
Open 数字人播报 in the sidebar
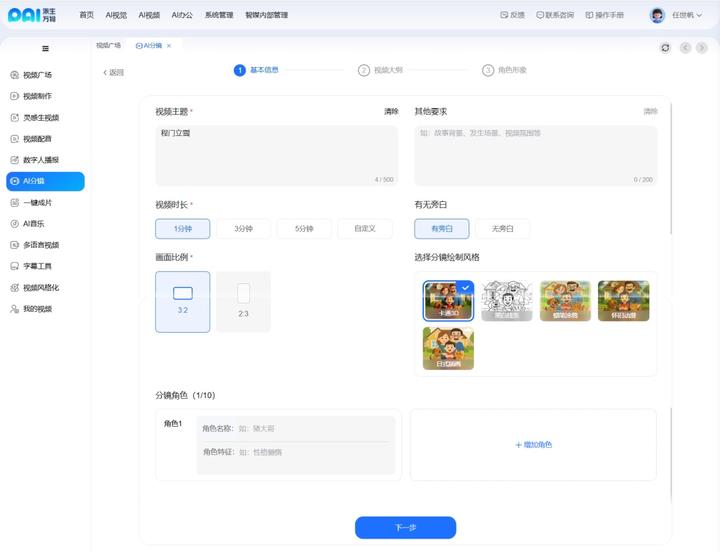point(40,160)
